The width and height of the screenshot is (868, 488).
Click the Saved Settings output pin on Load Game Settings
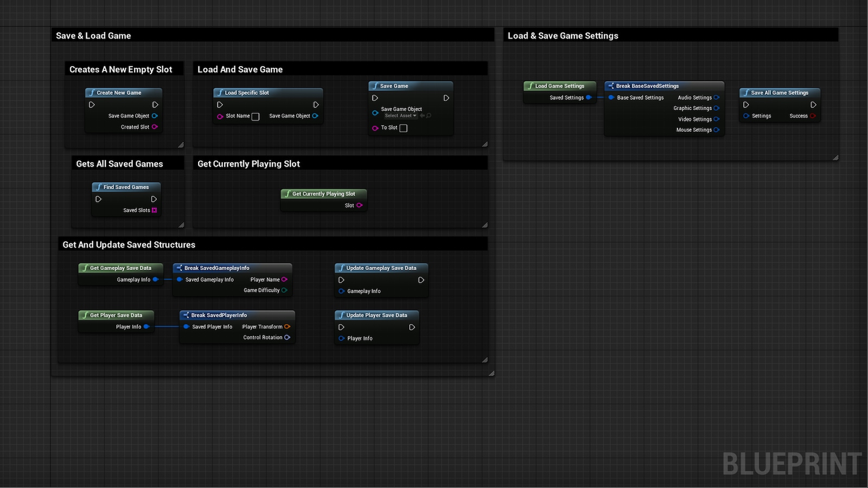[x=589, y=98]
